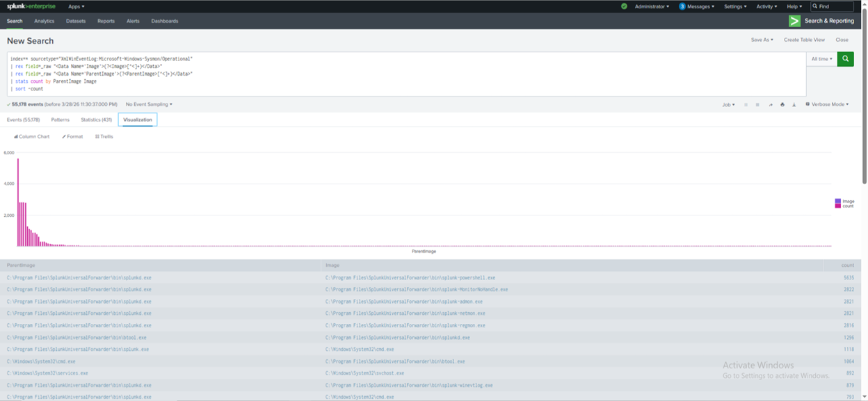Image resolution: width=868 pixels, height=401 pixels.
Task: Click the legend swatch for Image
Action: coord(838,201)
